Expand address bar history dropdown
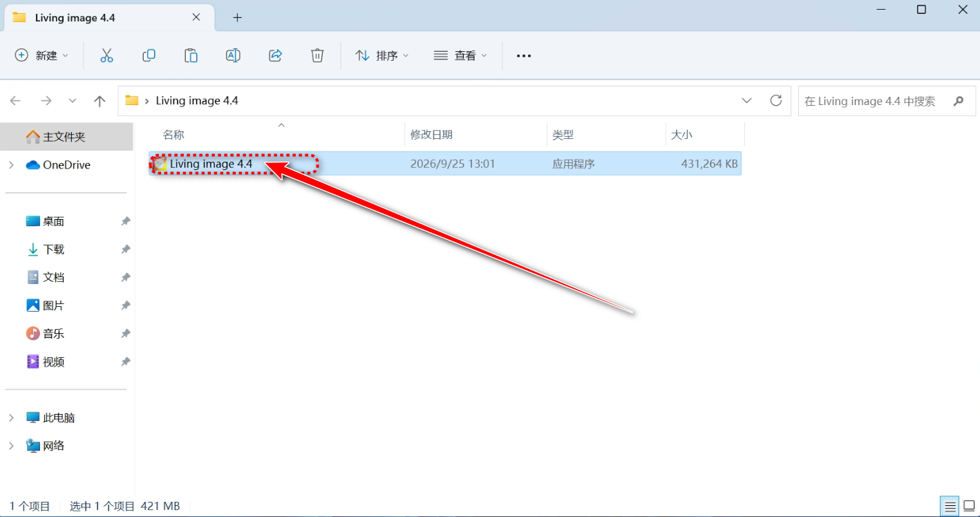 (x=746, y=100)
